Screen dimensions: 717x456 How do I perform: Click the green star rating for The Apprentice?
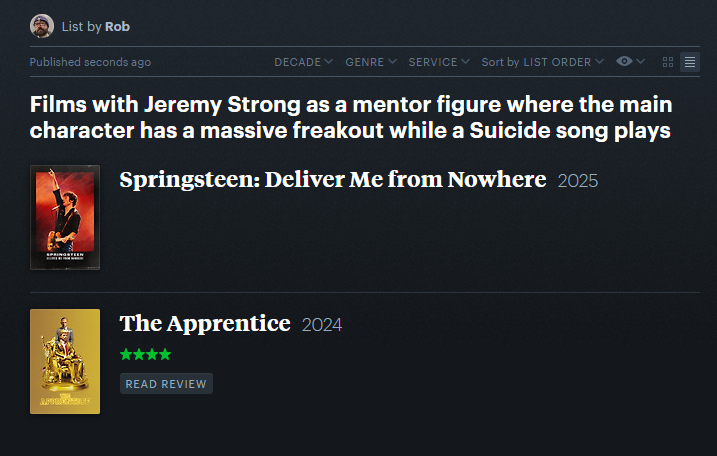[145, 354]
